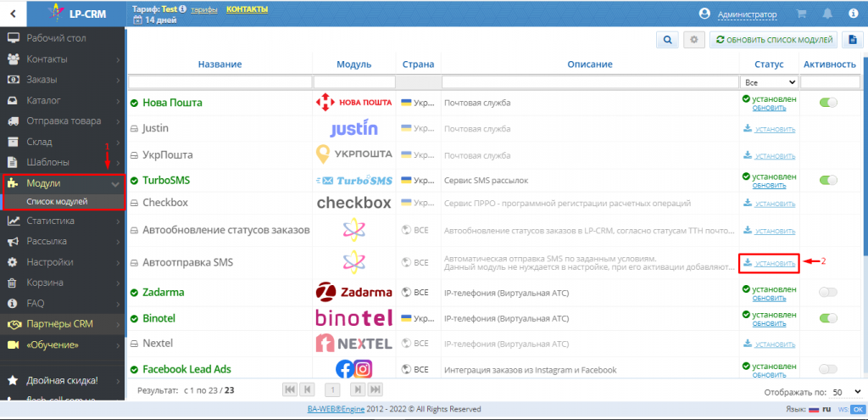This screenshot has height=420, width=868.
Task: Click the Zadarma module logo
Action: 353,292
